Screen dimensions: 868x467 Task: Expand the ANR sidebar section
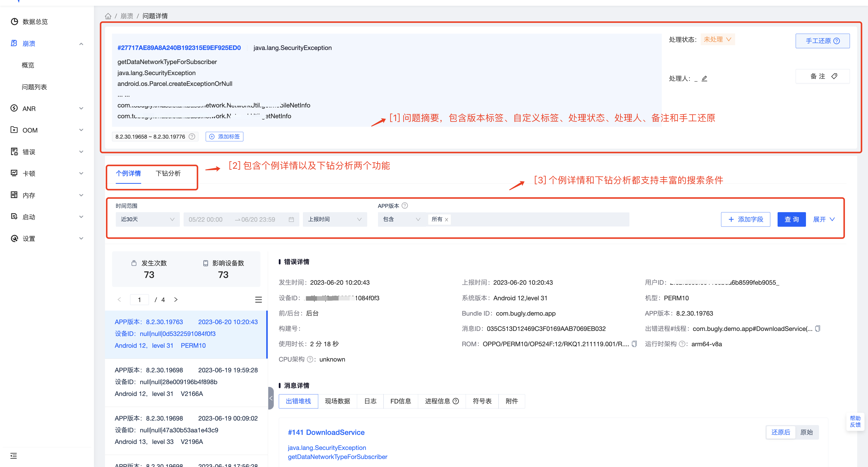pyautogui.click(x=81, y=108)
